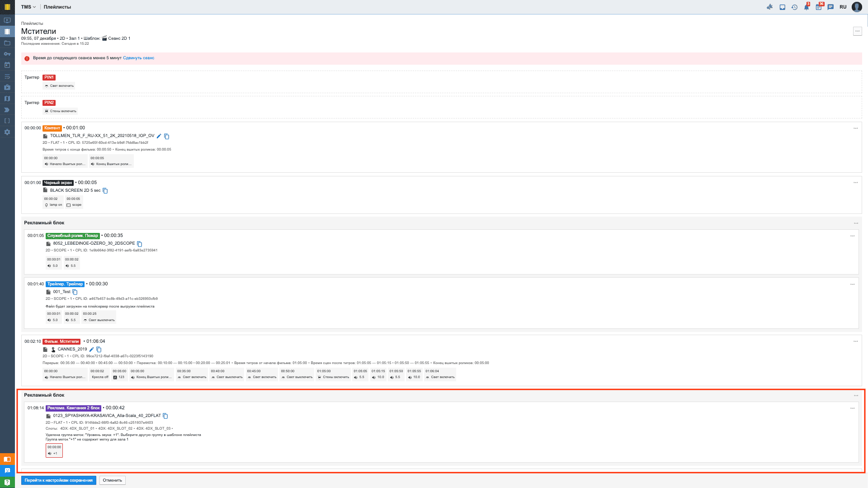Open calendar icon with 36 badge
Image resolution: width=868 pixels, height=488 pixels.
[x=819, y=7]
